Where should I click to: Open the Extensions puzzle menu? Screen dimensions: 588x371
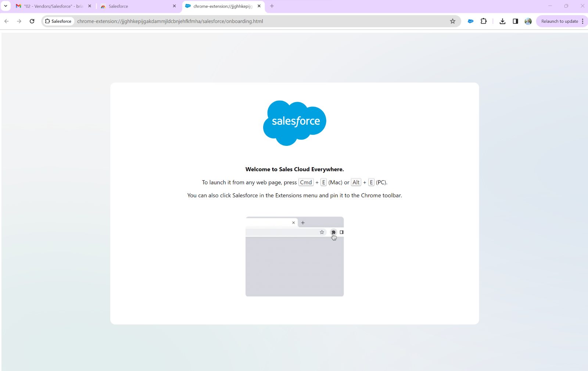point(484,21)
